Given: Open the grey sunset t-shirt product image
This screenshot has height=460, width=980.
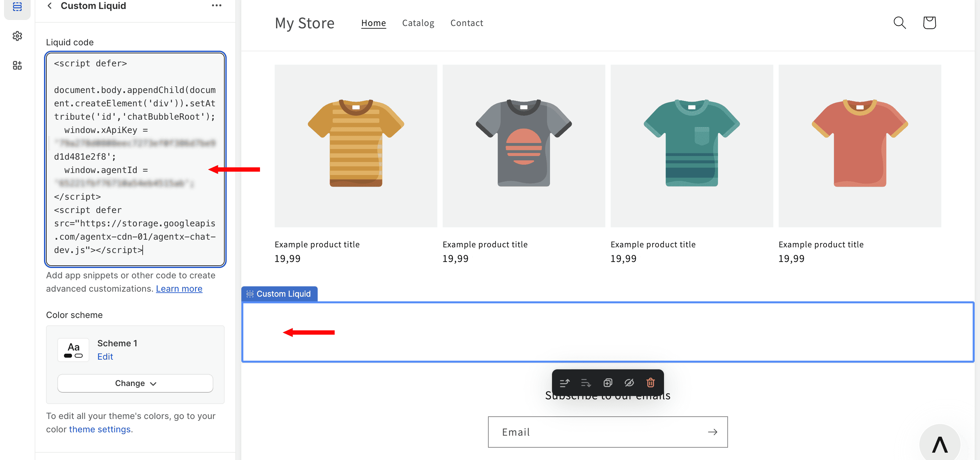Looking at the screenshot, I should [523, 146].
